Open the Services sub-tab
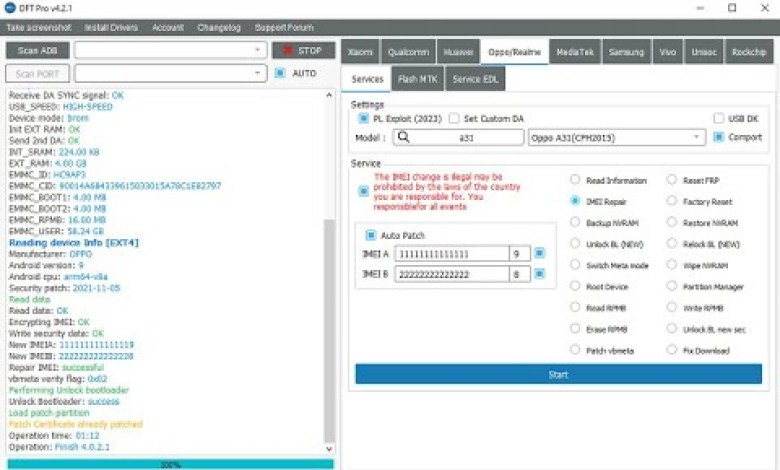 (367, 79)
